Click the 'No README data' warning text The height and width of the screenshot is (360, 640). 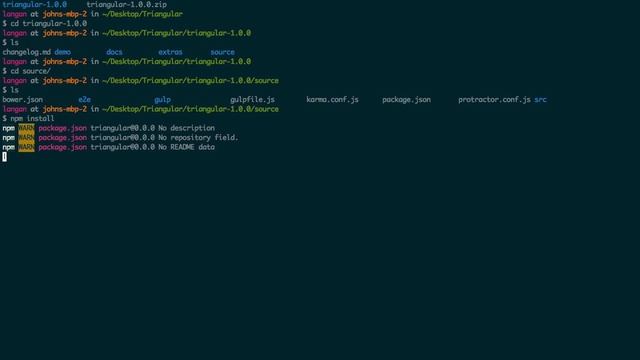pyautogui.click(x=187, y=147)
